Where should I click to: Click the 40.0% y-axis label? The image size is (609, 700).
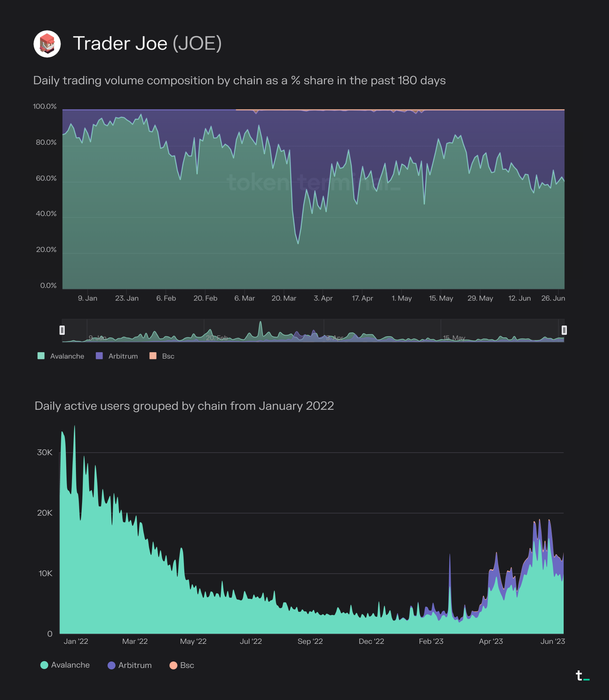point(46,214)
